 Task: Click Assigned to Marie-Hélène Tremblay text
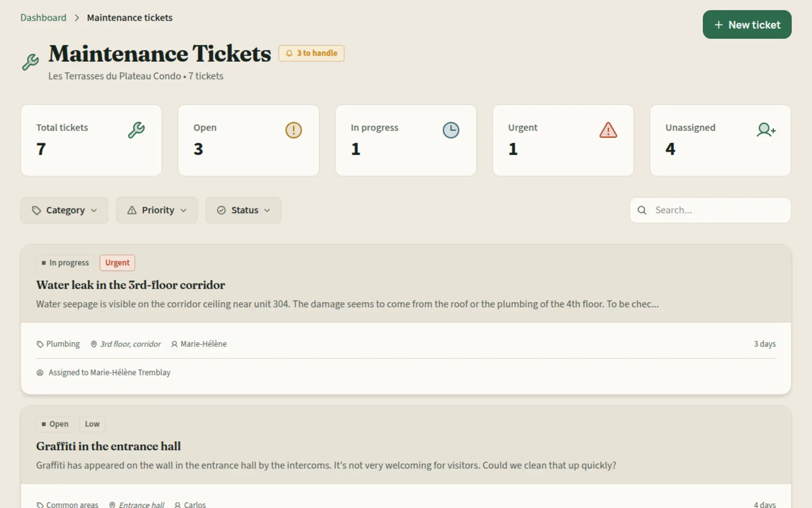click(110, 373)
